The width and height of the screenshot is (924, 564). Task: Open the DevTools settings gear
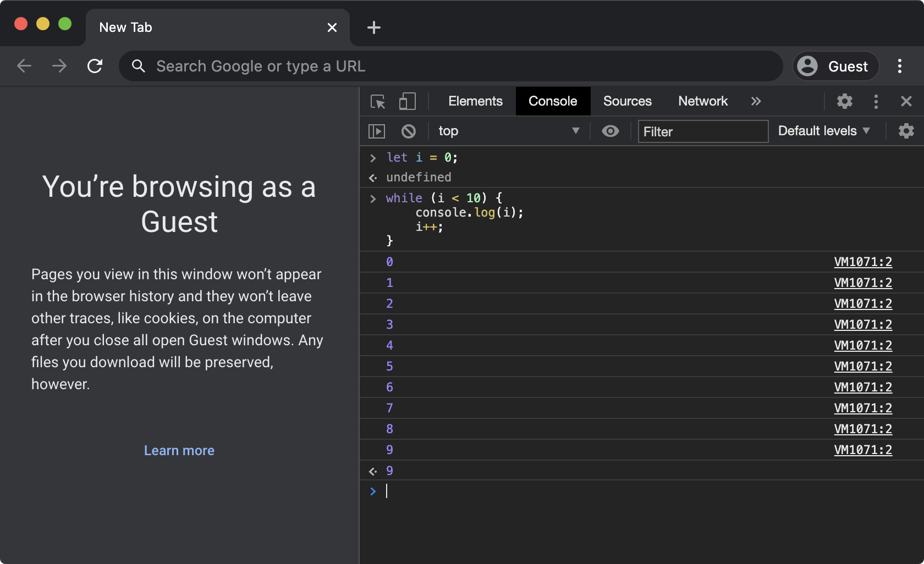[844, 101]
